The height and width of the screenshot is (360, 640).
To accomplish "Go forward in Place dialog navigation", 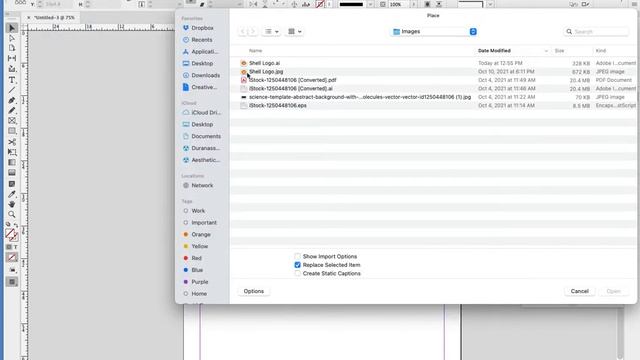I will click(x=253, y=31).
